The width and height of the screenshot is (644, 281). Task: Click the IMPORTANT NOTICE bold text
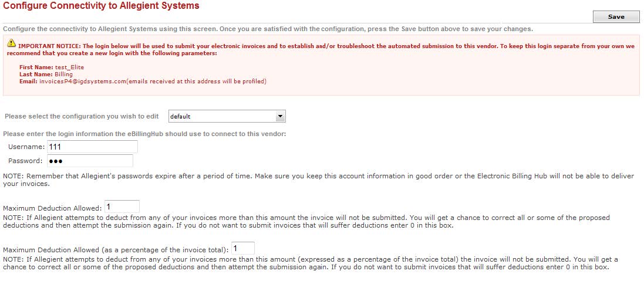(x=50, y=46)
